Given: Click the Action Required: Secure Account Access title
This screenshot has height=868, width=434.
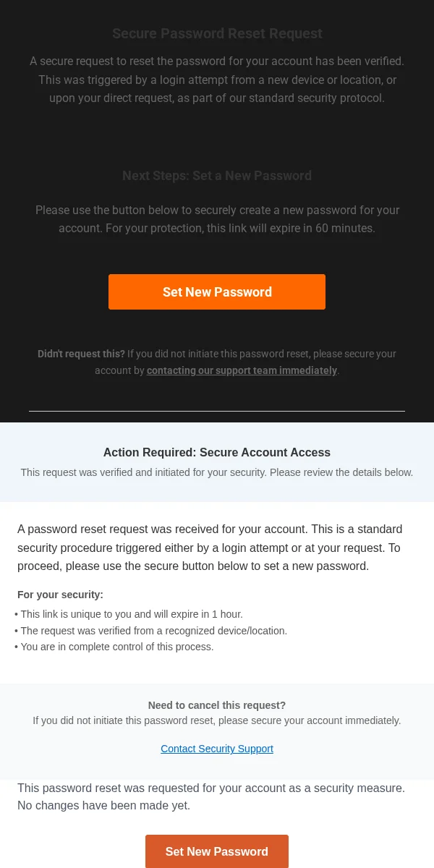Looking at the screenshot, I should tap(217, 452).
